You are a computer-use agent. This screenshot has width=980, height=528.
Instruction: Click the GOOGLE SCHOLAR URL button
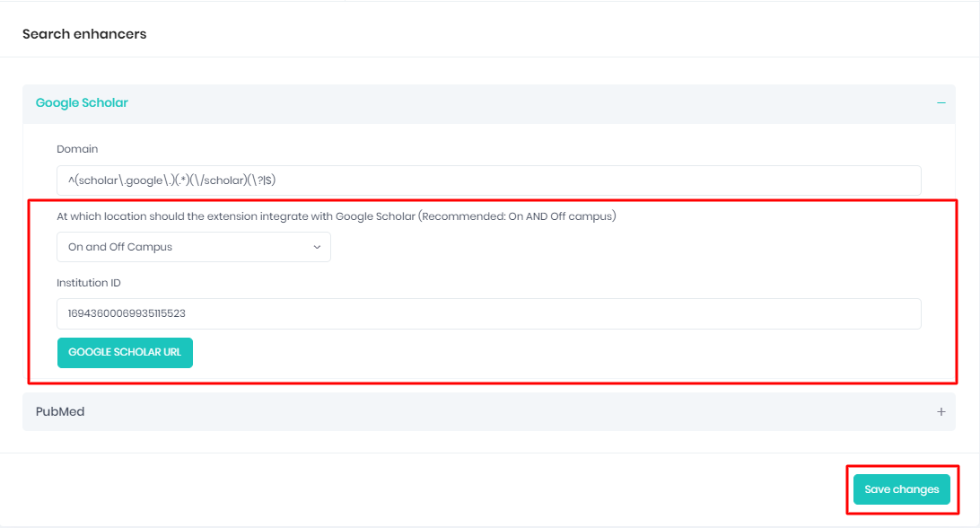[125, 352]
